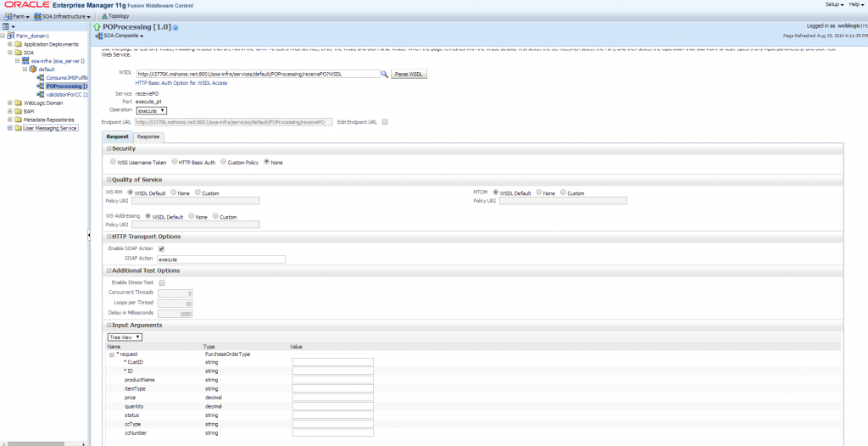Click the Topology icon in toolbar
868x446 pixels.
[104, 16]
